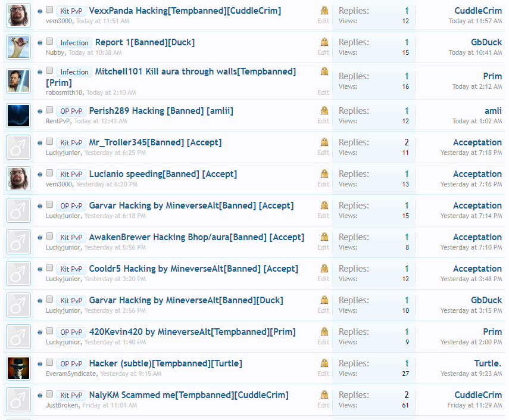Open thread Garvar Hacking by MineverseAlt [Duck]
The image size is (509, 420).
[186, 300]
